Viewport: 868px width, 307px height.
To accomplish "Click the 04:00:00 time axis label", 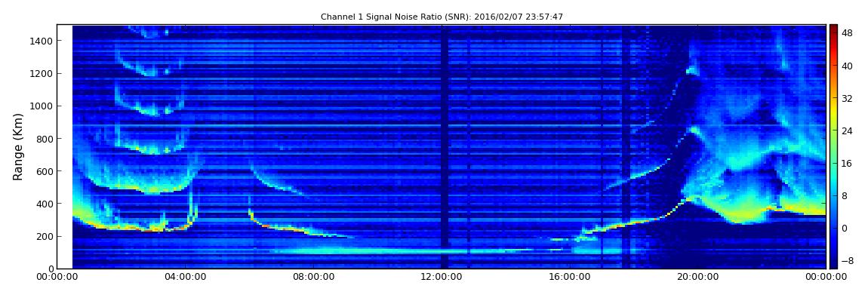I will [185, 278].
